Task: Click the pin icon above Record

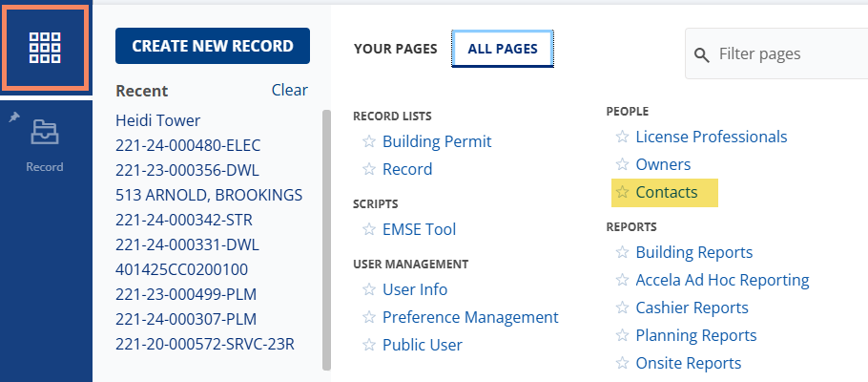Action: tap(13, 117)
